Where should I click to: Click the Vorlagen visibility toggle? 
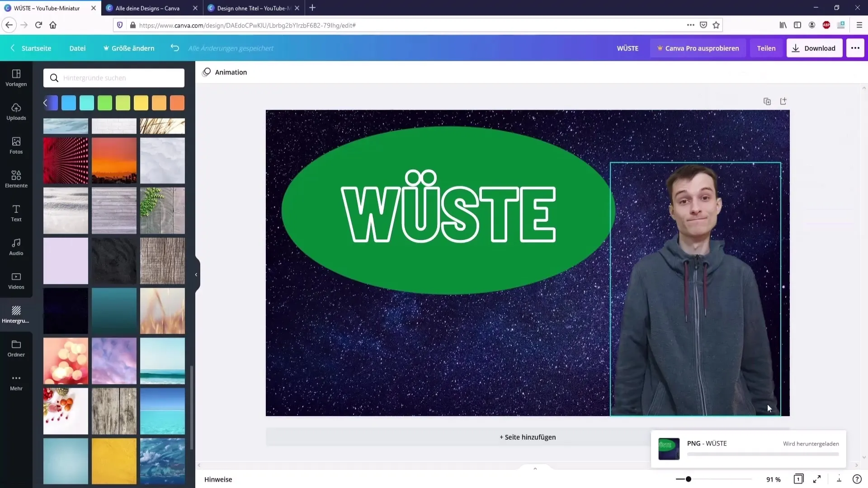click(x=16, y=77)
